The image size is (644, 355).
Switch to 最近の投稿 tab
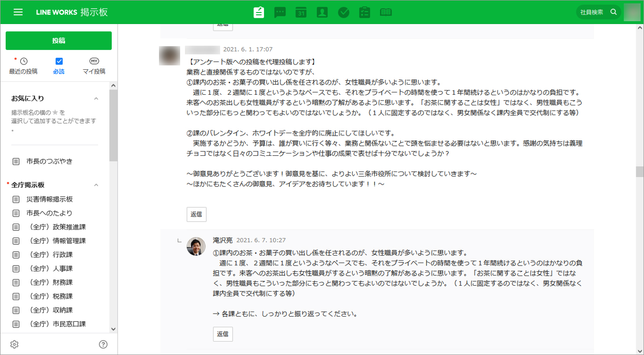tap(23, 66)
